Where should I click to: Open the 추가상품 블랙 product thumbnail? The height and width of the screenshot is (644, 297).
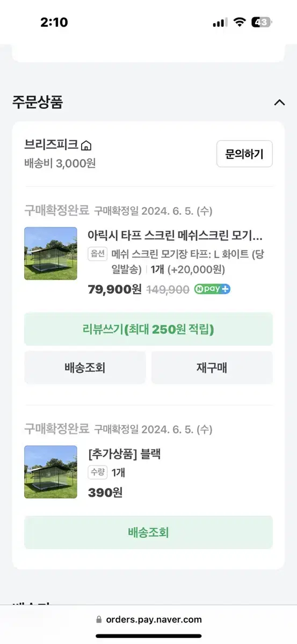click(50, 472)
